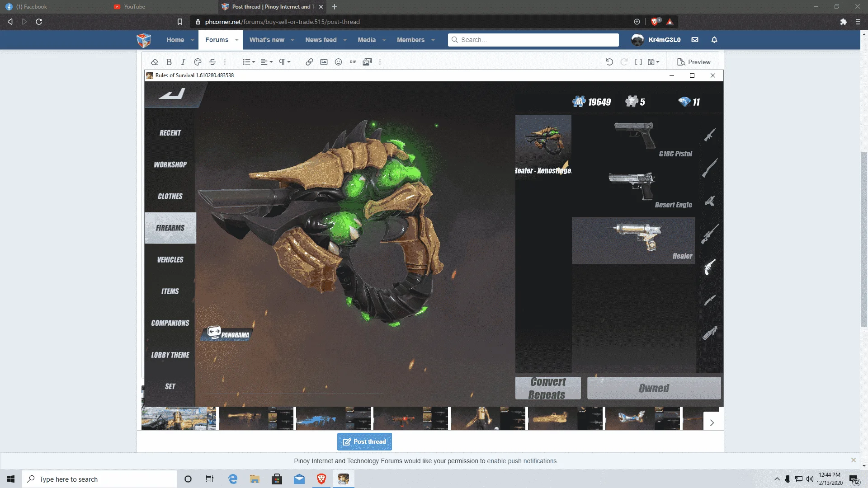Image resolution: width=868 pixels, height=488 pixels.
Task: Go back to previous page
Action: (x=10, y=22)
